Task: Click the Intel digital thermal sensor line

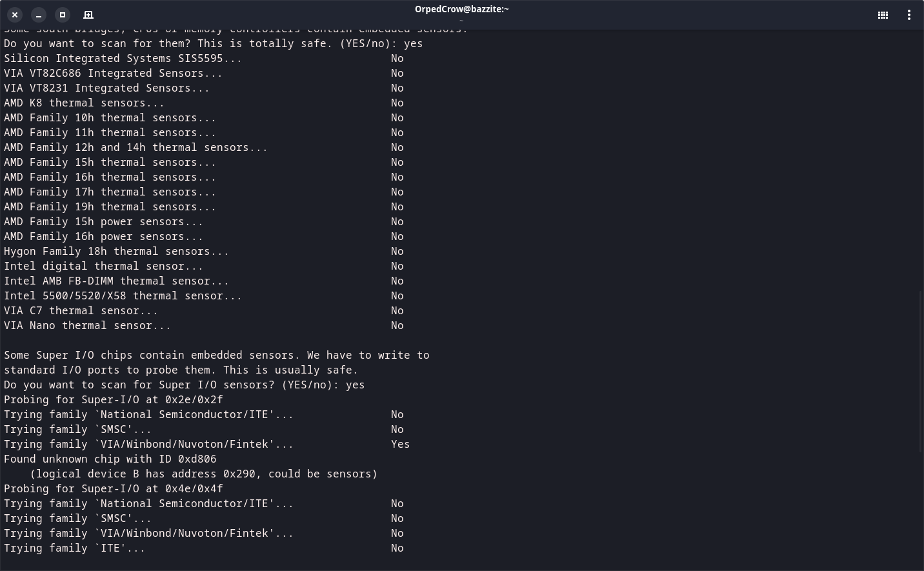Action: click(x=103, y=266)
